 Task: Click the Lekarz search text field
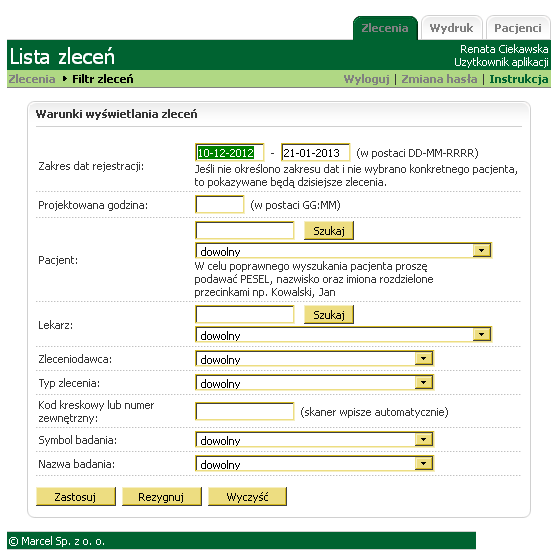tap(245, 315)
